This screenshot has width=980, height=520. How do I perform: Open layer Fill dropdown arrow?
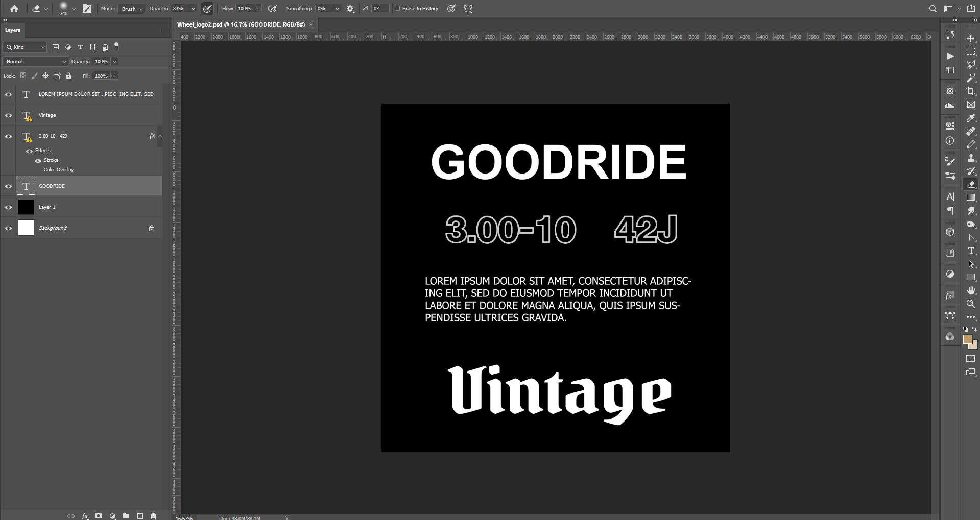click(x=114, y=76)
